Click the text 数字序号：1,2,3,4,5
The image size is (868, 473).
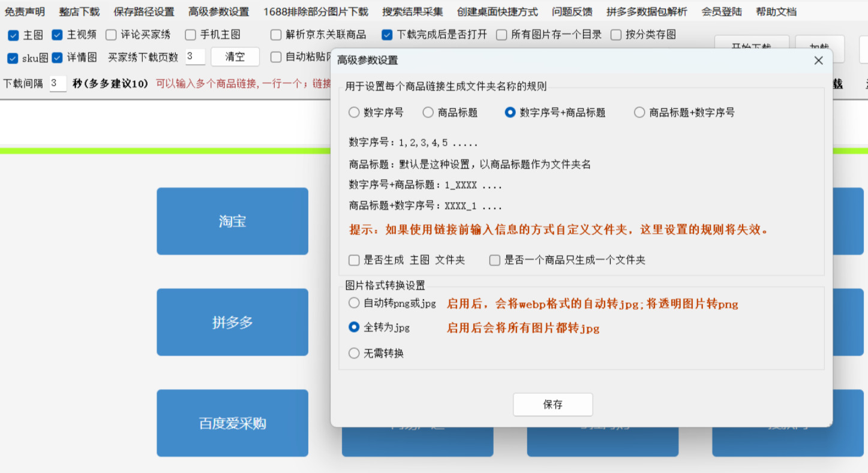pos(413,143)
